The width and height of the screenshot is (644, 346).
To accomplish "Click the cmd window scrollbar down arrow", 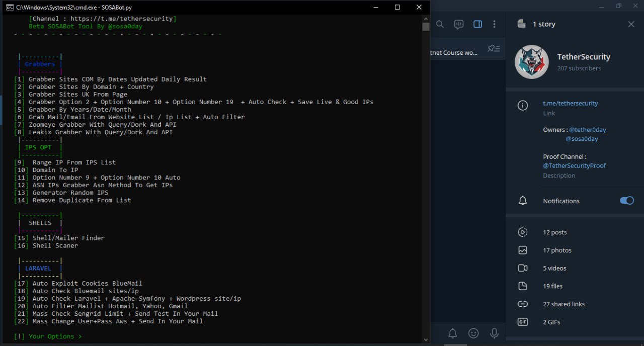I will [x=426, y=339].
